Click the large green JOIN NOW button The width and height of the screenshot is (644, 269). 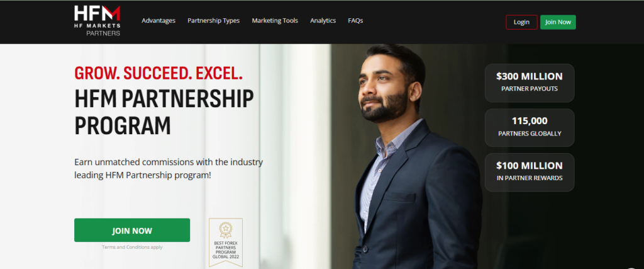pyautogui.click(x=132, y=231)
